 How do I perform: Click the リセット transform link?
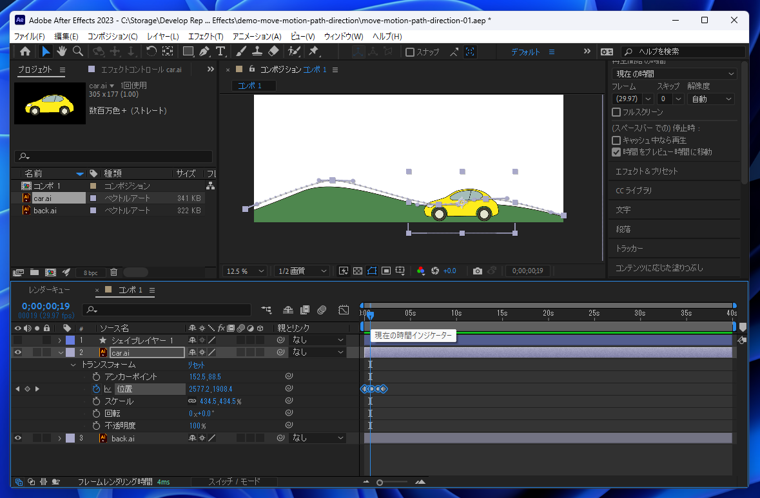(x=196, y=365)
